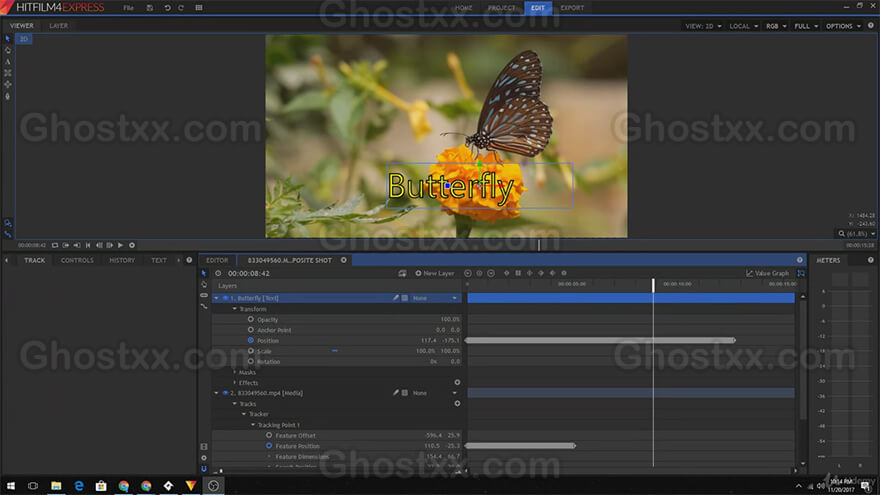Open File Explorer from the taskbar
880x495 pixels.
tap(56, 485)
